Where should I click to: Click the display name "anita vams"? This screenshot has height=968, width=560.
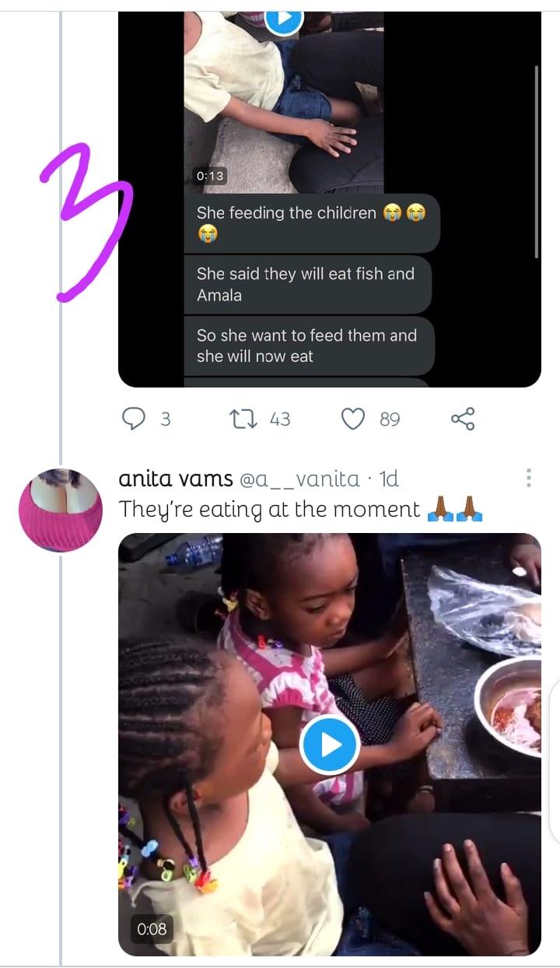pos(175,479)
